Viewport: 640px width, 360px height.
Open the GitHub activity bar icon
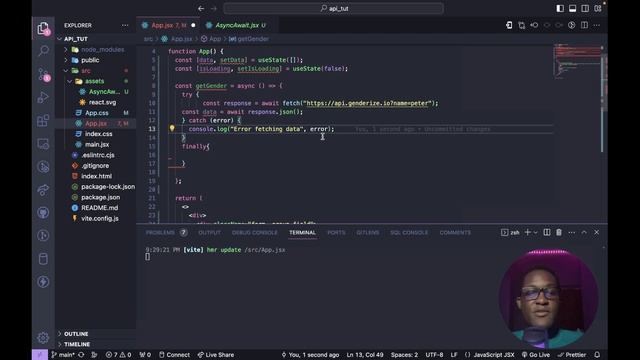click(43, 213)
